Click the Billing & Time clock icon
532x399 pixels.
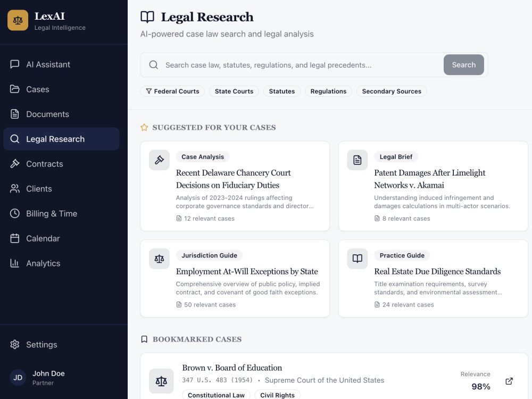[14, 213]
